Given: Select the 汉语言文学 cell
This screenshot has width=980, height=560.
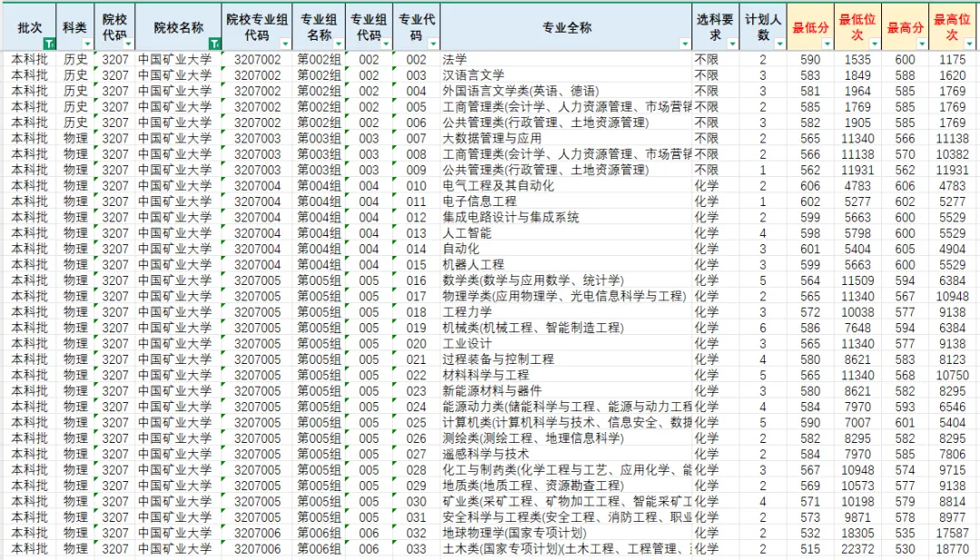Looking at the screenshot, I should [566, 75].
